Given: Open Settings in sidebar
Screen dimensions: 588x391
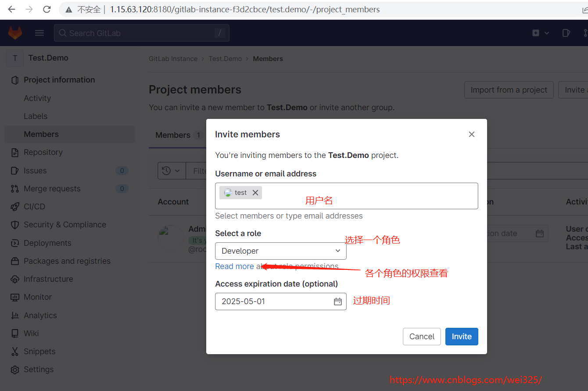Looking at the screenshot, I should coord(39,369).
